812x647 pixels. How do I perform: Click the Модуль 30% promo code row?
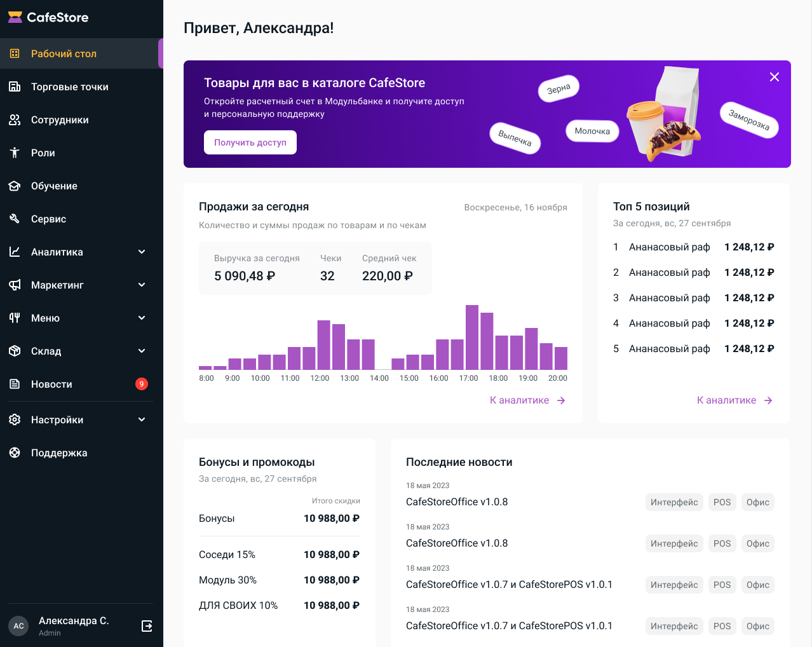tap(280, 580)
